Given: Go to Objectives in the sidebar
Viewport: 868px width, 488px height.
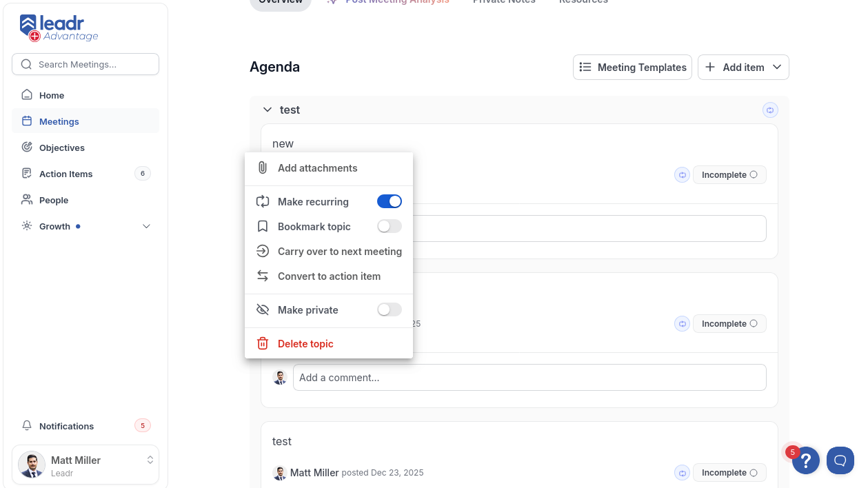Looking at the screenshot, I should tap(61, 148).
